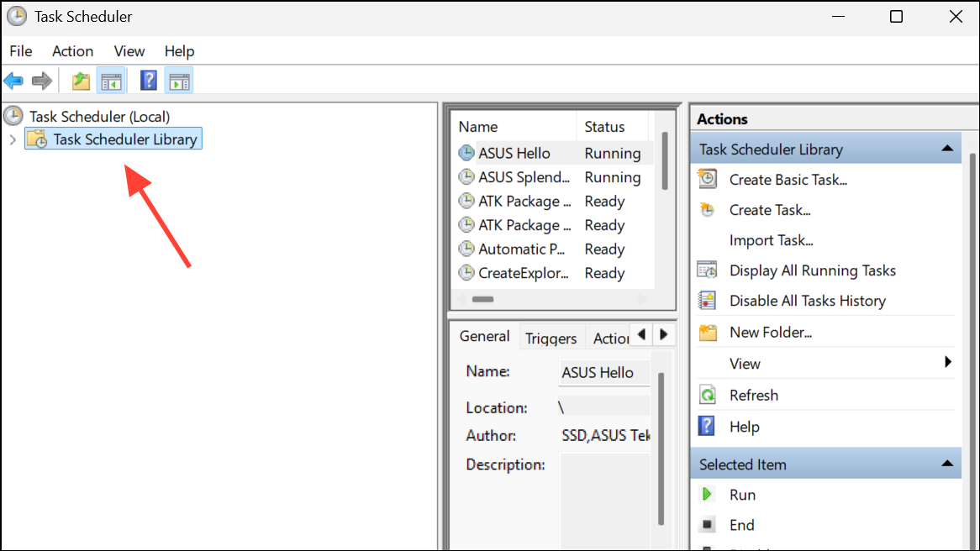The image size is (980, 551).
Task: Click the up-one-level folder toolbar icon
Action: click(81, 81)
